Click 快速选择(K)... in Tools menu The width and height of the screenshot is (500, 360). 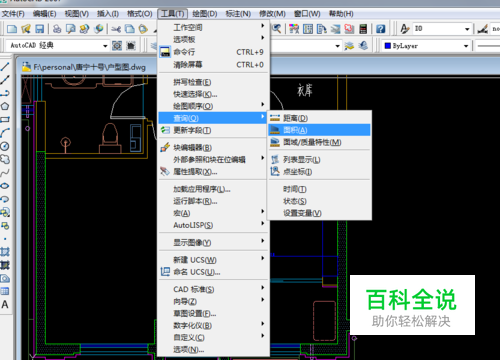click(213, 94)
